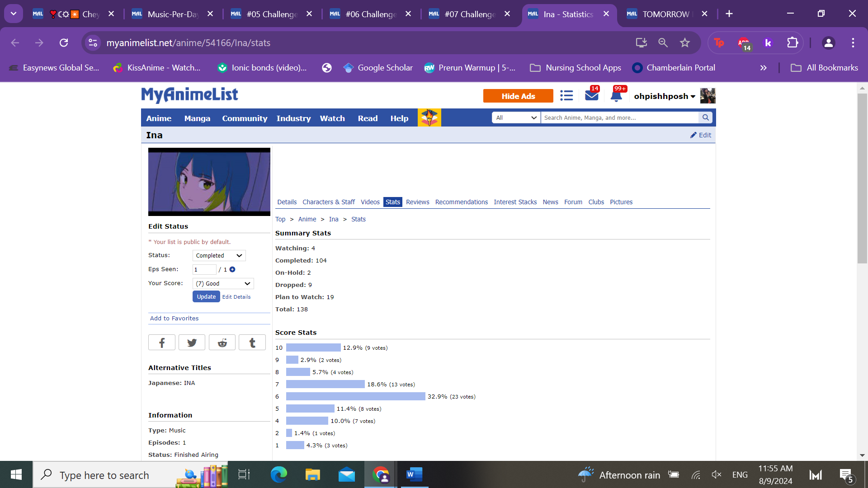Image resolution: width=868 pixels, height=488 pixels.
Task: Expand ohpishhposh profile menu
Action: (x=664, y=96)
